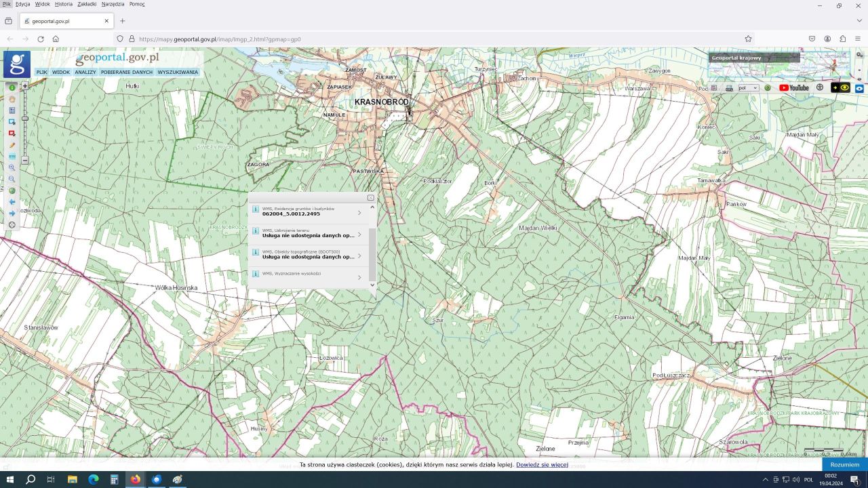Expand Ewidencja gruntów i budynków result
The height and width of the screenshot is (488, 868).
coord(359,213)
